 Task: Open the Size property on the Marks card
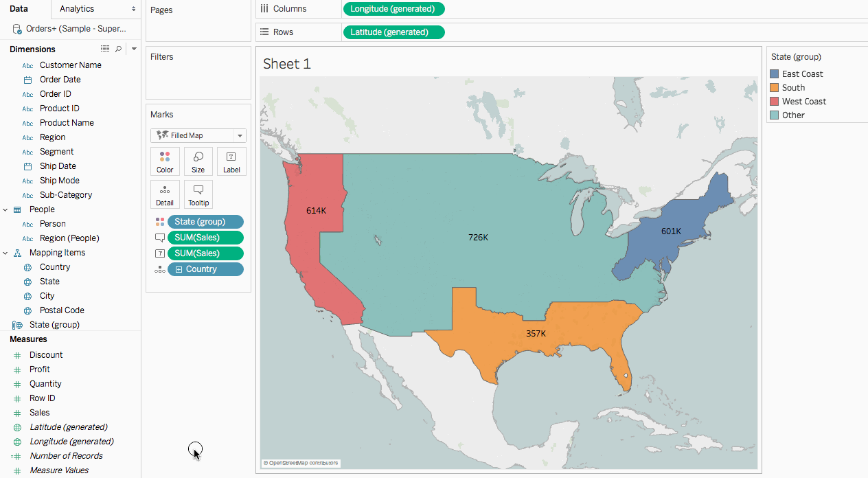tap(198, 161)
